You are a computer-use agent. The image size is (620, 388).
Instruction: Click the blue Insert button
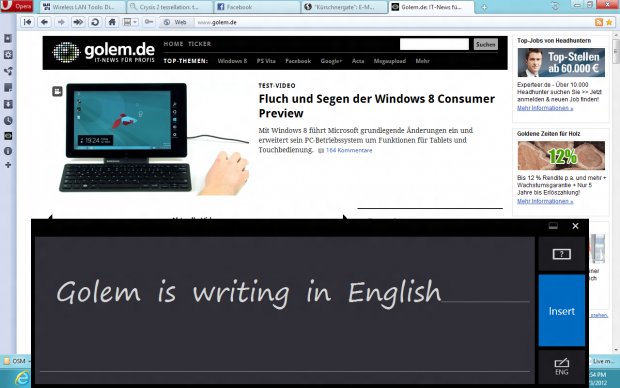561,310
